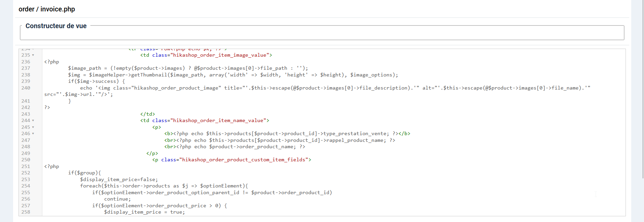Click 'getThumbnail' call on line 238
The width and height of the screenshot is (644, 222).
click(x=149, y=75)
